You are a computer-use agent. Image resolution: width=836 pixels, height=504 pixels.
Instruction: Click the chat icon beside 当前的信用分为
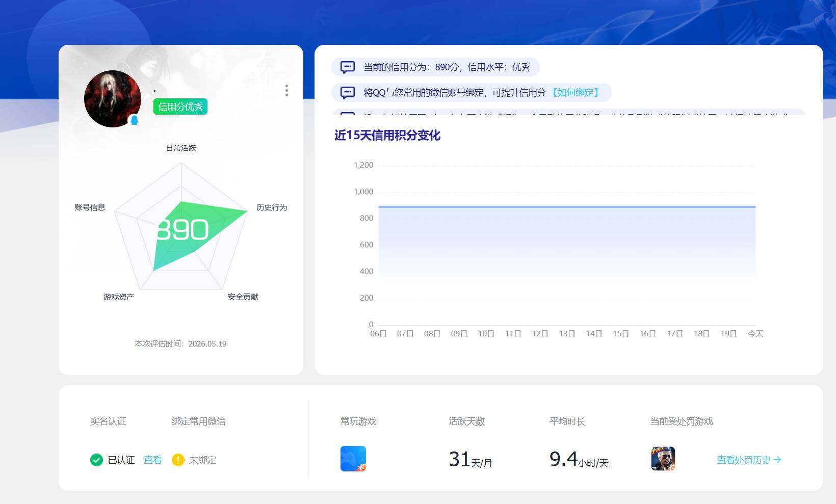(348, 67)
